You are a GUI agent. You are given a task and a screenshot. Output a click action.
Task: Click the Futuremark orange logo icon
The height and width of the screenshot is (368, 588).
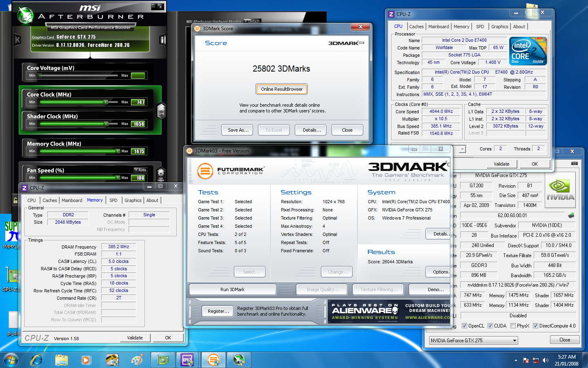pyautogui.click(x=205, y=171)
